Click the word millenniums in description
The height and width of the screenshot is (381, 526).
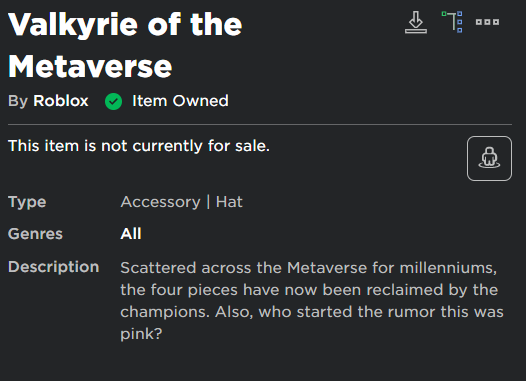448,268
